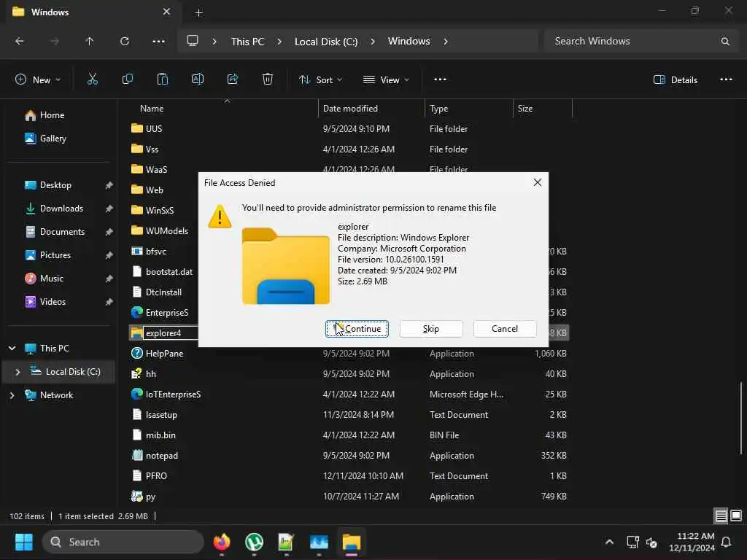The image size is (747, 560).
Task: Expand chevron after This PC in address bar
Action: click(x=279, y=42)
